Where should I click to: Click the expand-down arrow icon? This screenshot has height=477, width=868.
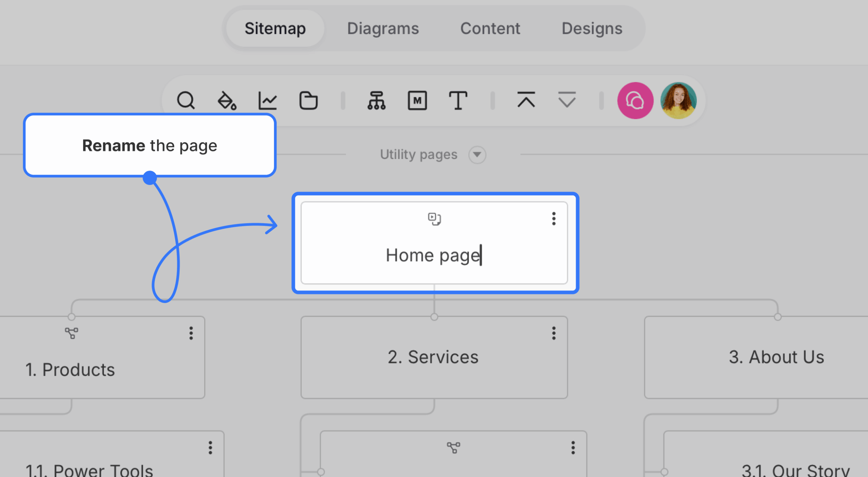pos(567,100)
